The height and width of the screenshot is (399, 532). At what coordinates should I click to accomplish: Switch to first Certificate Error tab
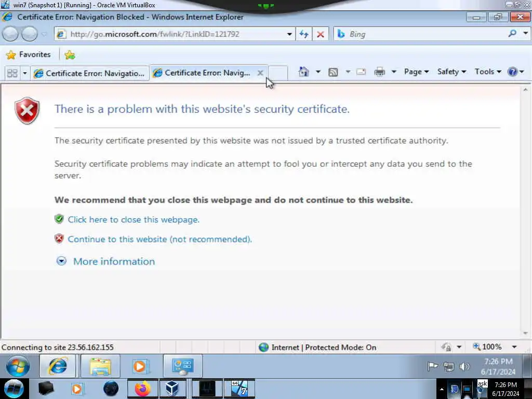click(89, 73)
